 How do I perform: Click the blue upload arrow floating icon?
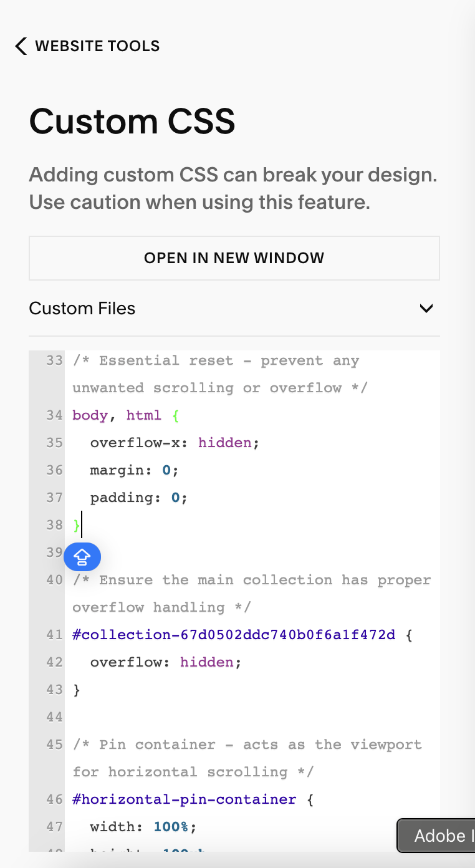coord(82,557)
